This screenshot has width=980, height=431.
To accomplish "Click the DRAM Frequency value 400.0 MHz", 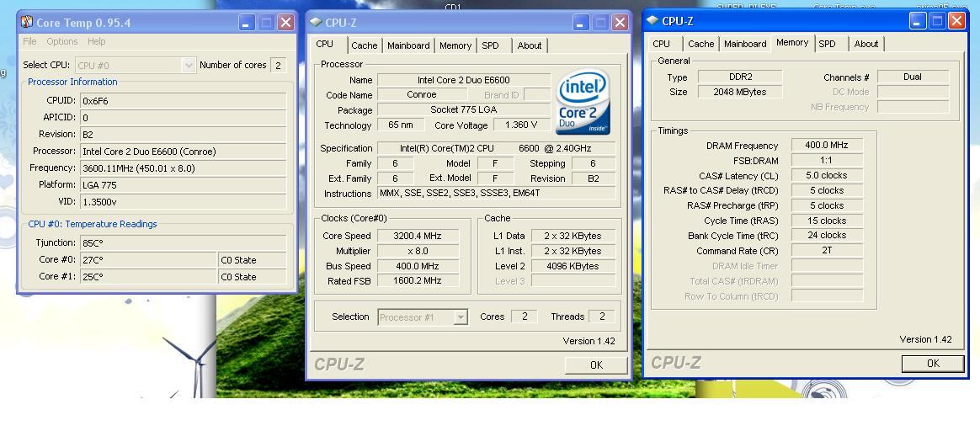I will [827, 145].
